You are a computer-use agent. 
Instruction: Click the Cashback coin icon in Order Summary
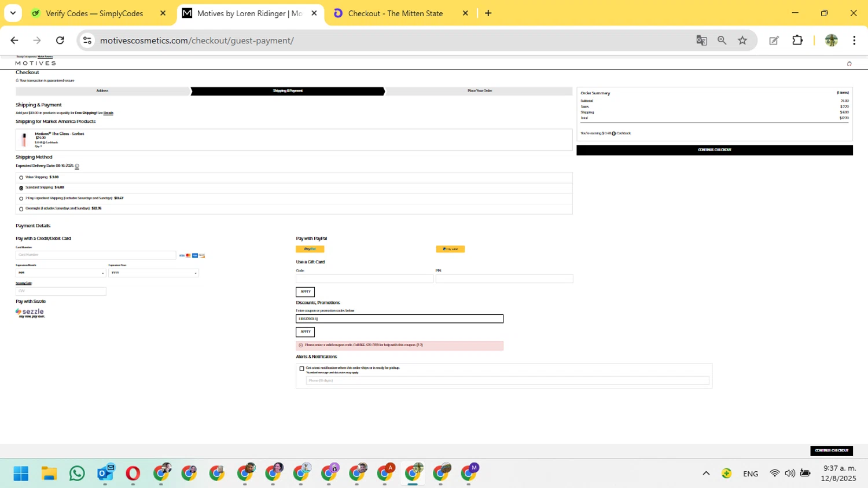[614, 134]
